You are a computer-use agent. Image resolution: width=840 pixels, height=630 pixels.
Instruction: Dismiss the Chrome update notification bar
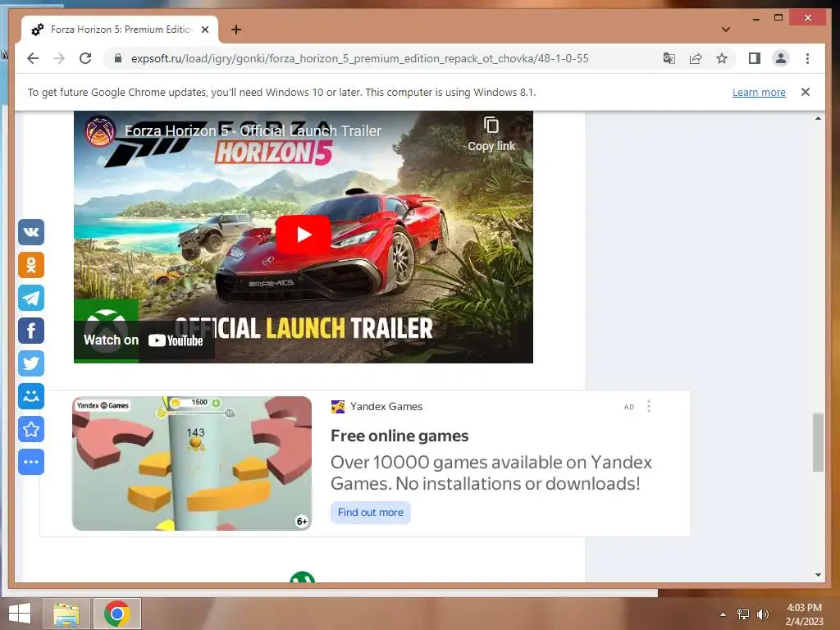tap(806, 92)
